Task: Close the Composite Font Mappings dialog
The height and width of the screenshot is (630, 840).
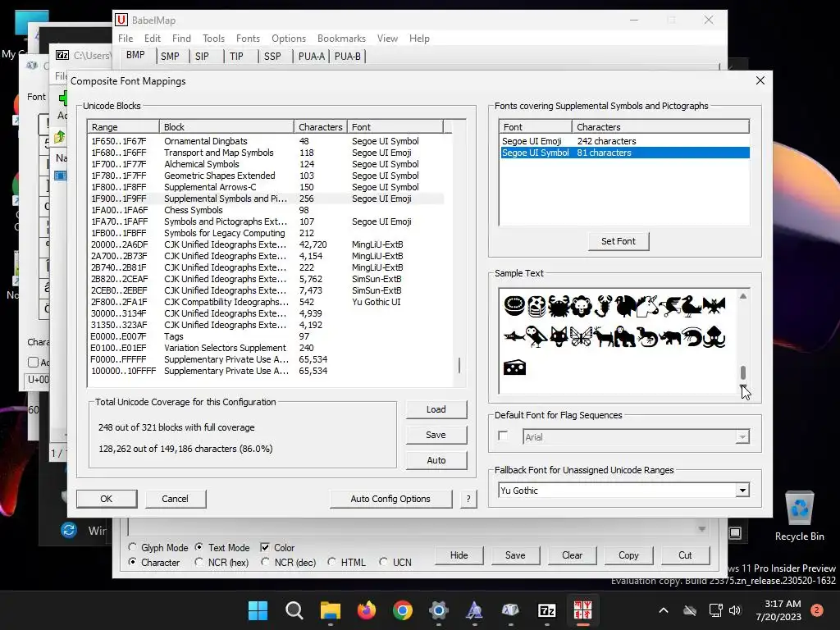Action: pyautogui.click(x=760, y=80)
